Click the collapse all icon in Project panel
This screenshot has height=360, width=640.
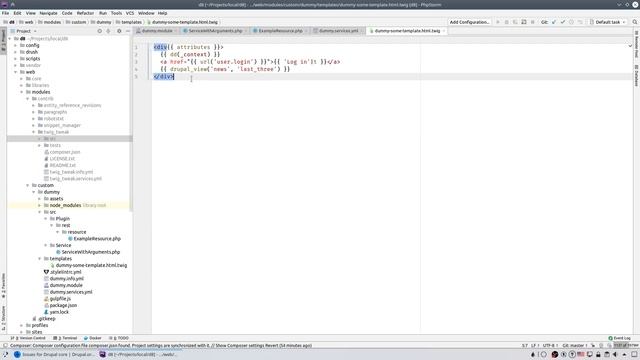click(108, 31)
